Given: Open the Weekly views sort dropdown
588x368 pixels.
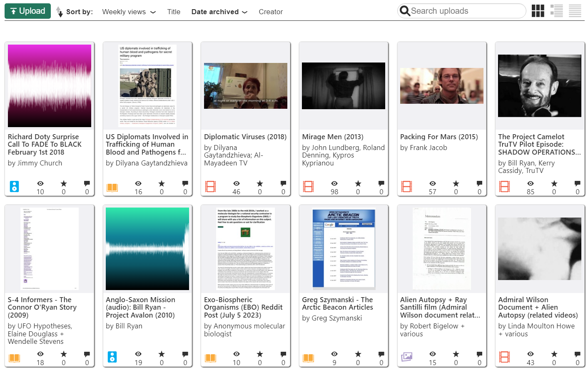Looking at the screenshot, I should coord(129,12).
